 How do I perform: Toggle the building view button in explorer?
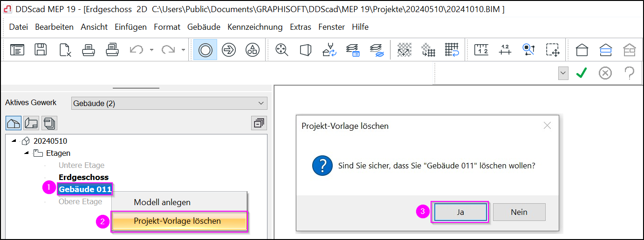click(14, 123)
